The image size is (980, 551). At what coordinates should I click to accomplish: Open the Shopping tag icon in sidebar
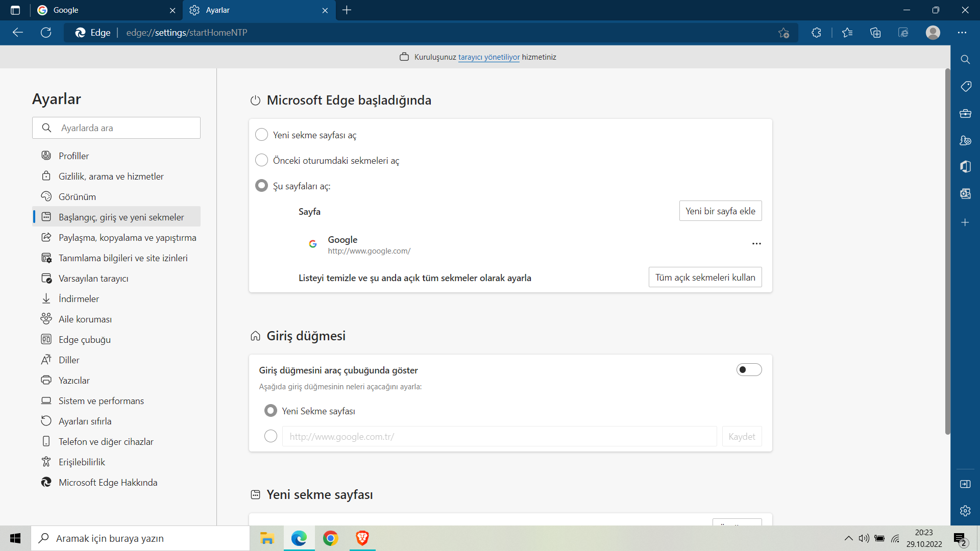pos(965,86)
